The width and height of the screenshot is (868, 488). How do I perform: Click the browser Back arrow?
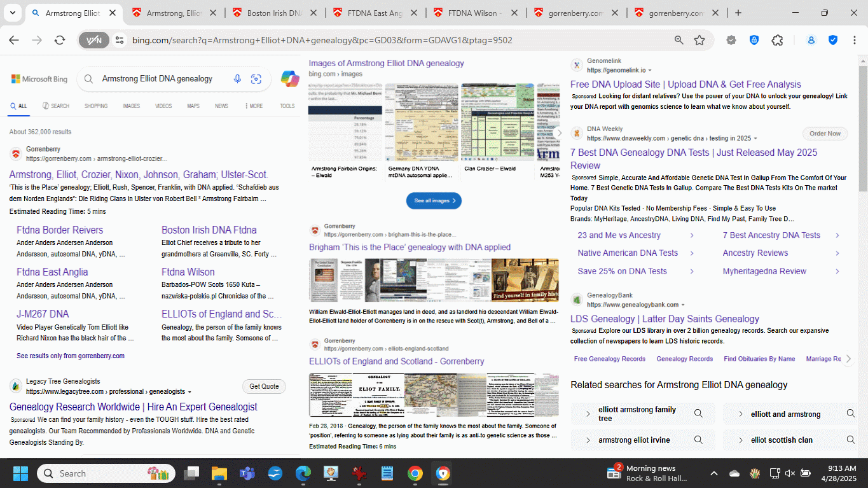tap(14, 40)
